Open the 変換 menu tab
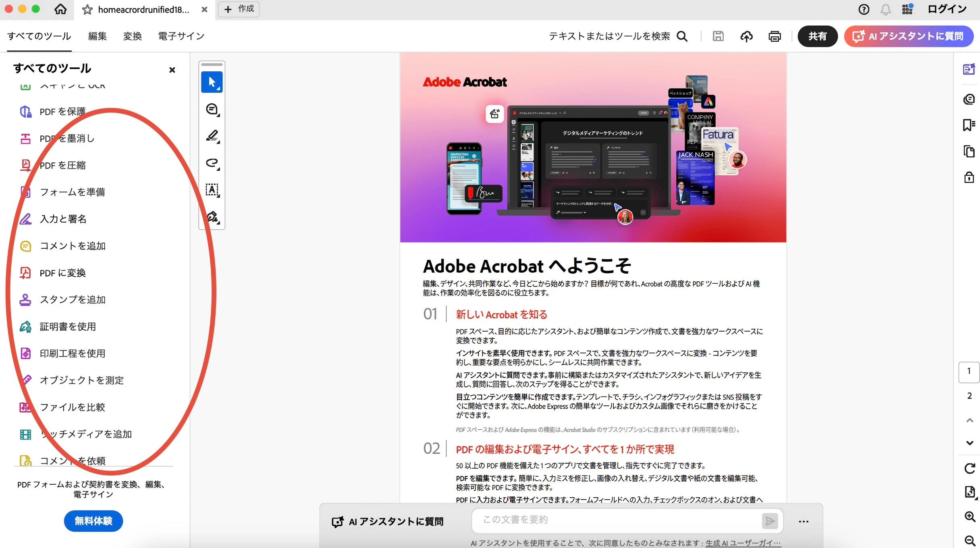Image resolution: width=980 pixels, height=548 pixels. point(132,36)
